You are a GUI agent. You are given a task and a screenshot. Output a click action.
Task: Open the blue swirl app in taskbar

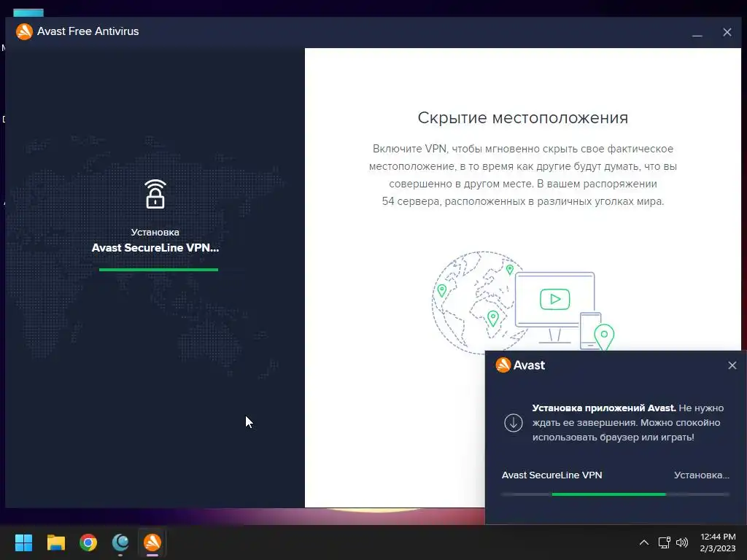pos(120,542)
